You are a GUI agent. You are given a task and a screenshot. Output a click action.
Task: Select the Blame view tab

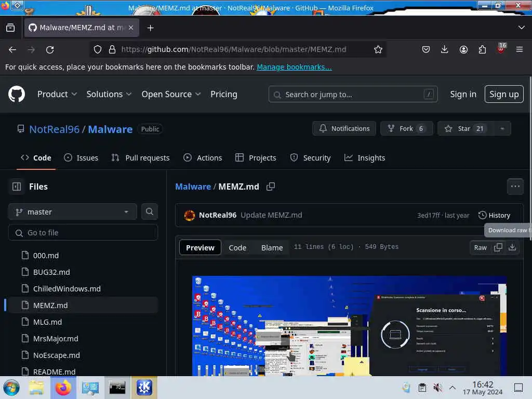pos(272,248)
